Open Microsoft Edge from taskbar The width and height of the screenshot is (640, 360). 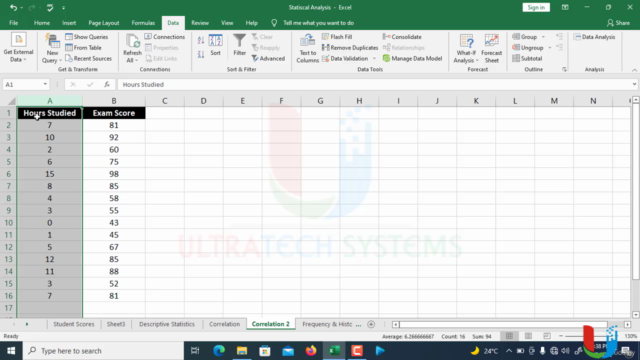click(219, 351)
